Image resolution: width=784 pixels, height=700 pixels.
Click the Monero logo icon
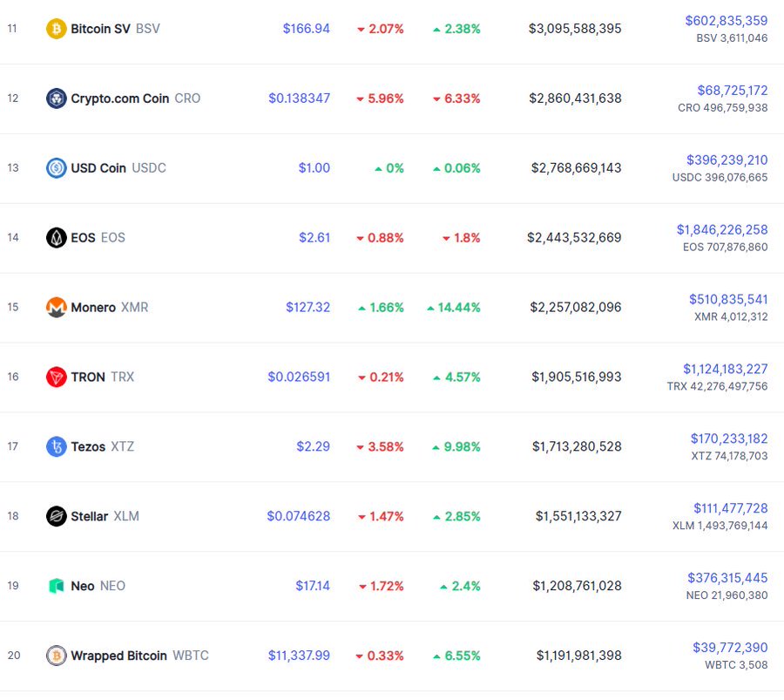(57, 307)
